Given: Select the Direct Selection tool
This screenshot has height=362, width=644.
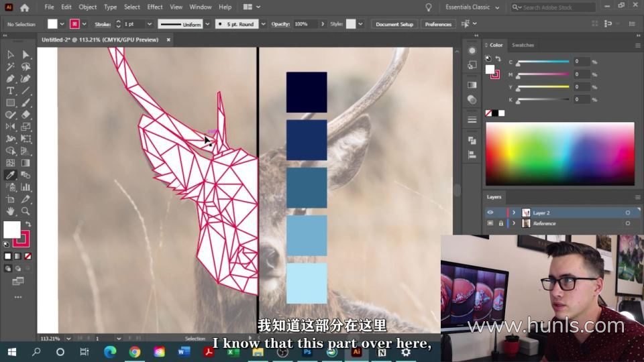Looking at the screenshot, I should [x=25, y=54].
